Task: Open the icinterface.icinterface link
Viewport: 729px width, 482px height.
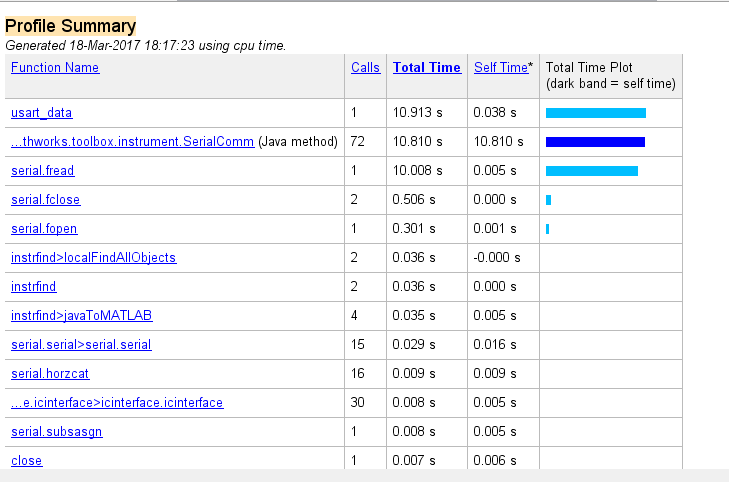Action: [x=117, y=403]
